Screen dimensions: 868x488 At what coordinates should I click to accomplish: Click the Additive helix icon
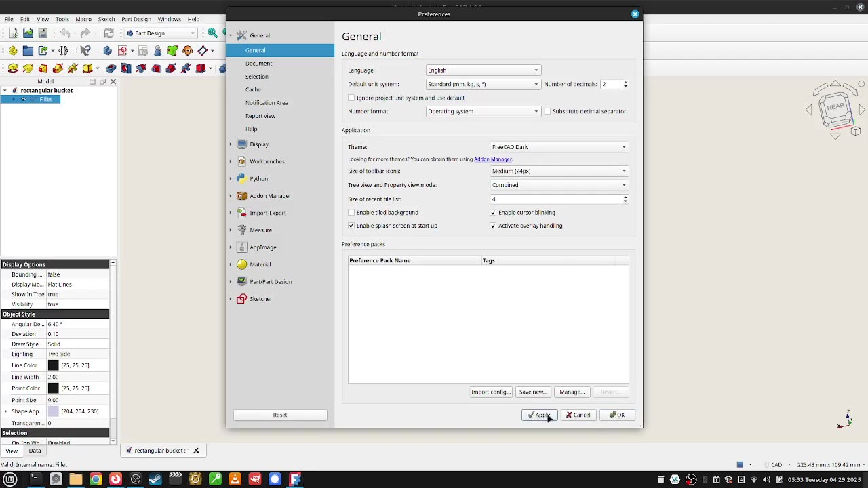point(73,68)
